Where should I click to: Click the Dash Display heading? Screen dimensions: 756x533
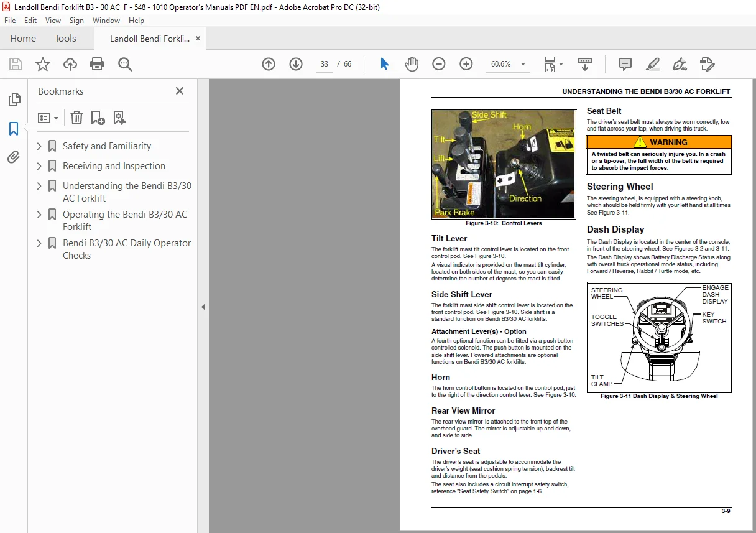(x=615, y=229)
